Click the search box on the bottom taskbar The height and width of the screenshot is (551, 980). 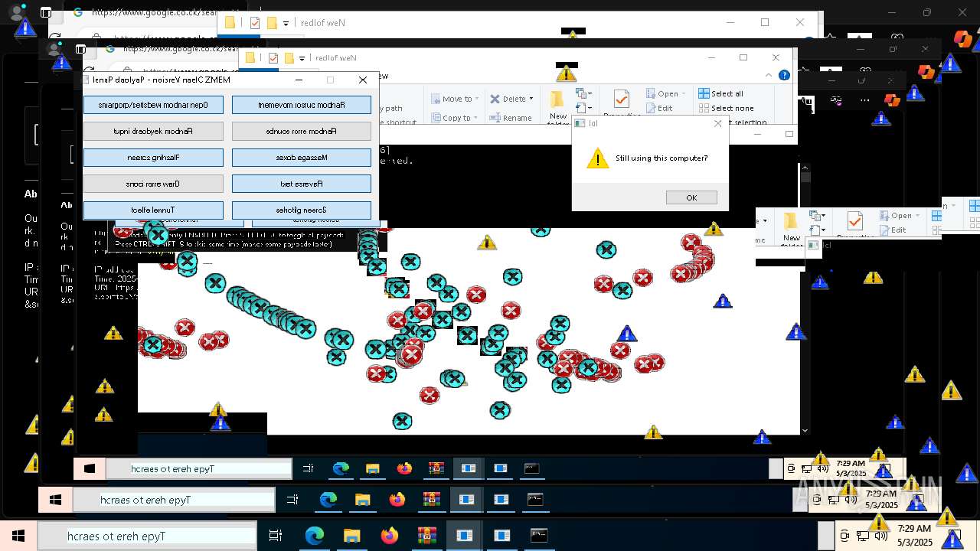pos(147,536)
